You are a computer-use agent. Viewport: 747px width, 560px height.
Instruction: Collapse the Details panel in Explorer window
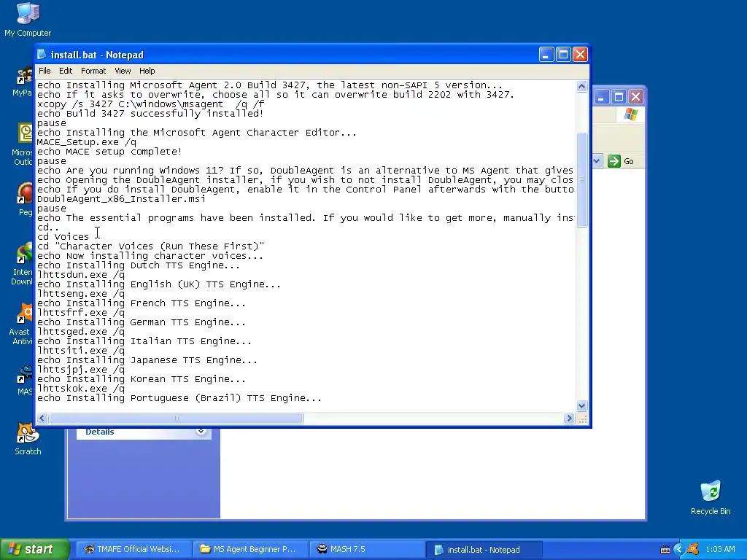(201, 432)
